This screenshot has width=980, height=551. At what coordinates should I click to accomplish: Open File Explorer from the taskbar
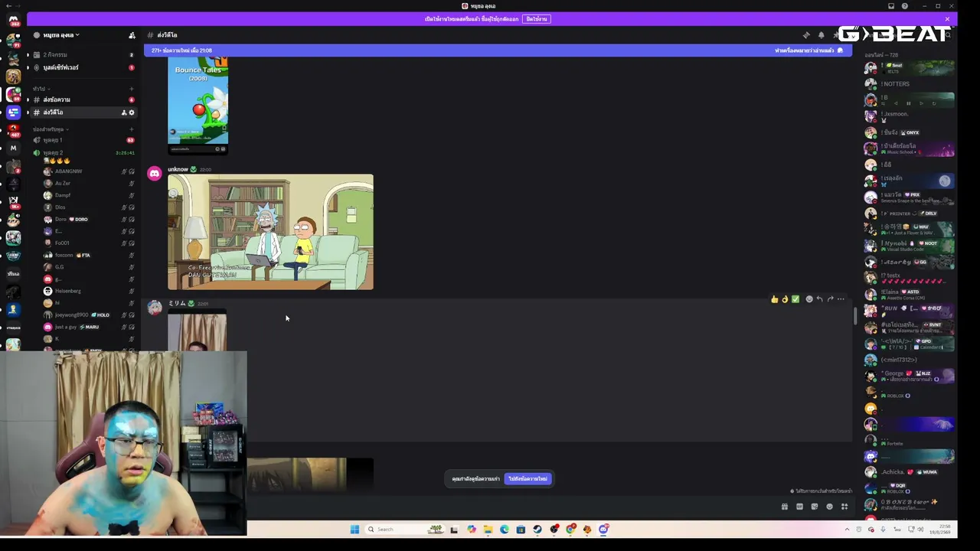point(488,530)
